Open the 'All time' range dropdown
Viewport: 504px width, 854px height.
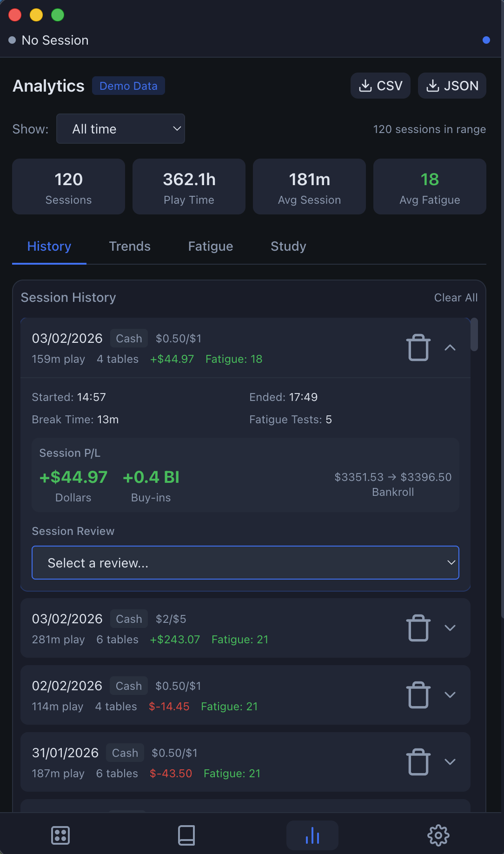pos(121,129)
